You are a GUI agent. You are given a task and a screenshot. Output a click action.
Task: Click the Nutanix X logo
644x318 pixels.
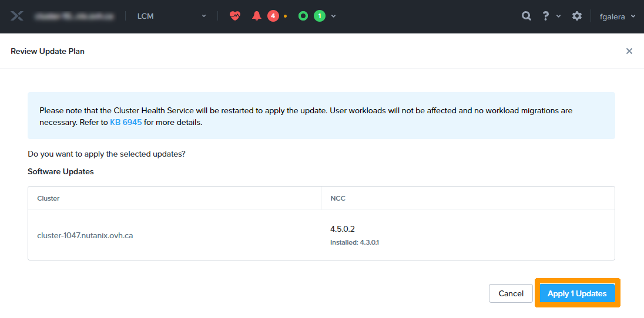pos(17,16)
